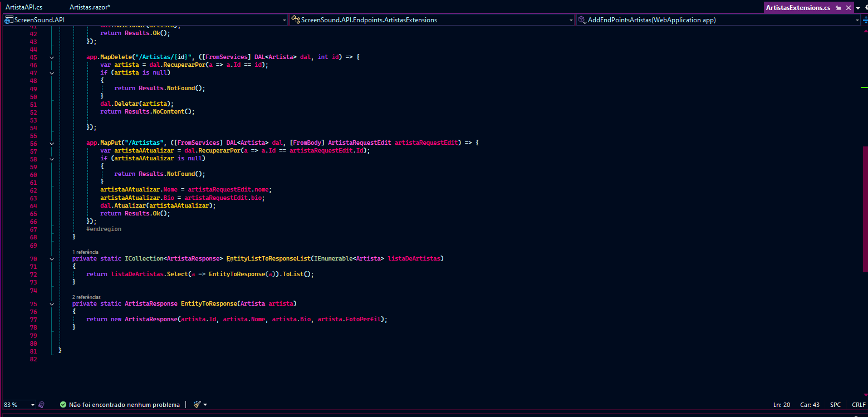Open the Artistas.razor* tab
This screenshot has height=417, width=868.
tap(90, 7)
